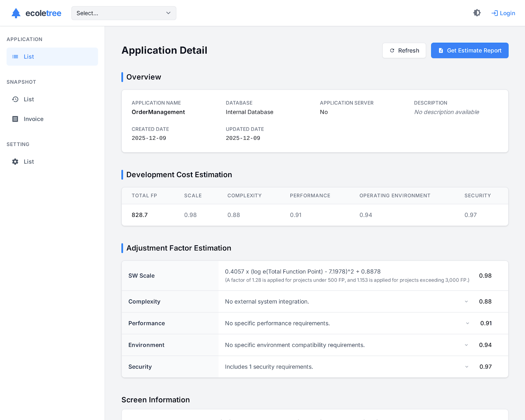Click the SCALE column header
The height and width of the screenshot is (420, 525).
193,196
